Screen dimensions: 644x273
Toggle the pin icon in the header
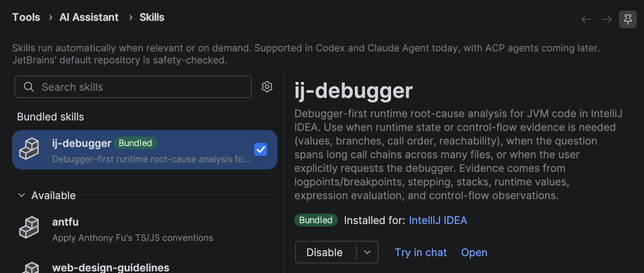(628, 19)
